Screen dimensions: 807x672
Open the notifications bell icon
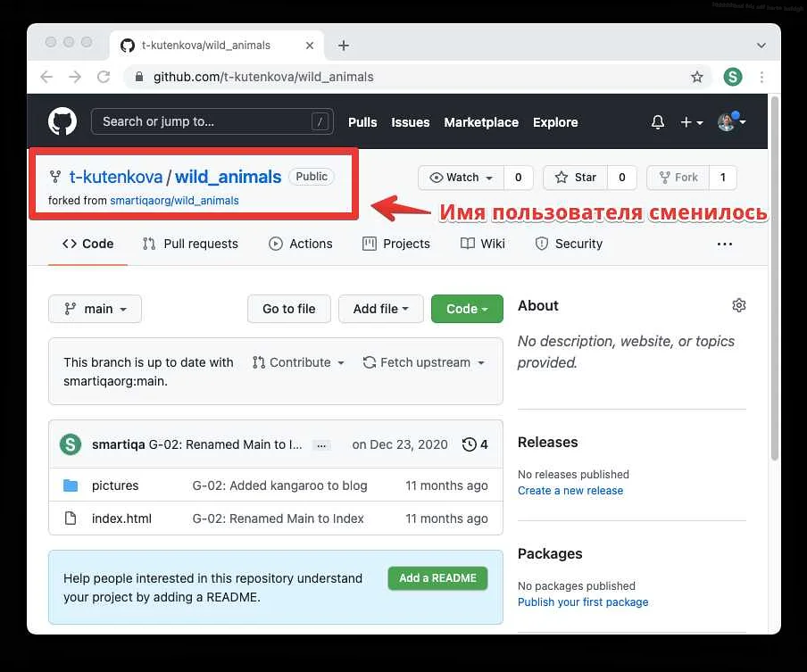pyautogui.click(x=658, y=121)
